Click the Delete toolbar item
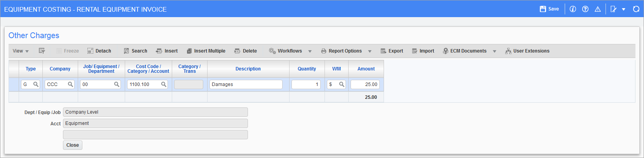 click(x=245, y=51)
